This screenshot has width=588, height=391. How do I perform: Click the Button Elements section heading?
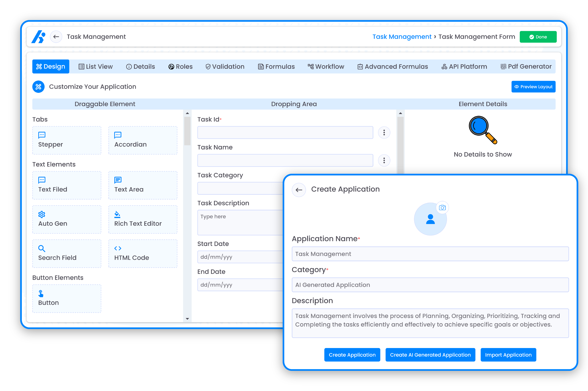[58, 278]
